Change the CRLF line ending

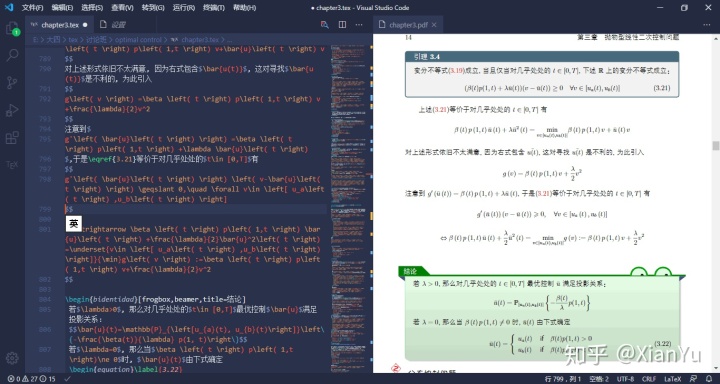click(x=649, y=379)
